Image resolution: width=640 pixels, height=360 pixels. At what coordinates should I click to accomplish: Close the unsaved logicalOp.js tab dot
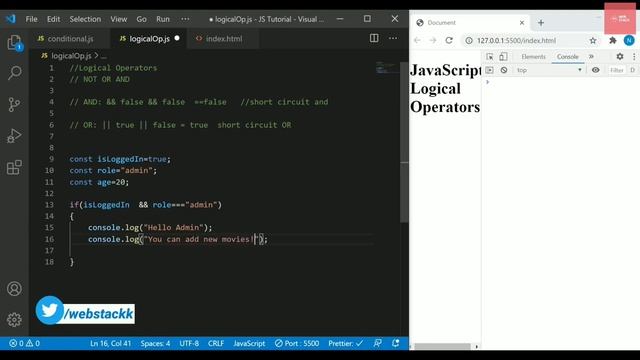[x=177, y=38]
